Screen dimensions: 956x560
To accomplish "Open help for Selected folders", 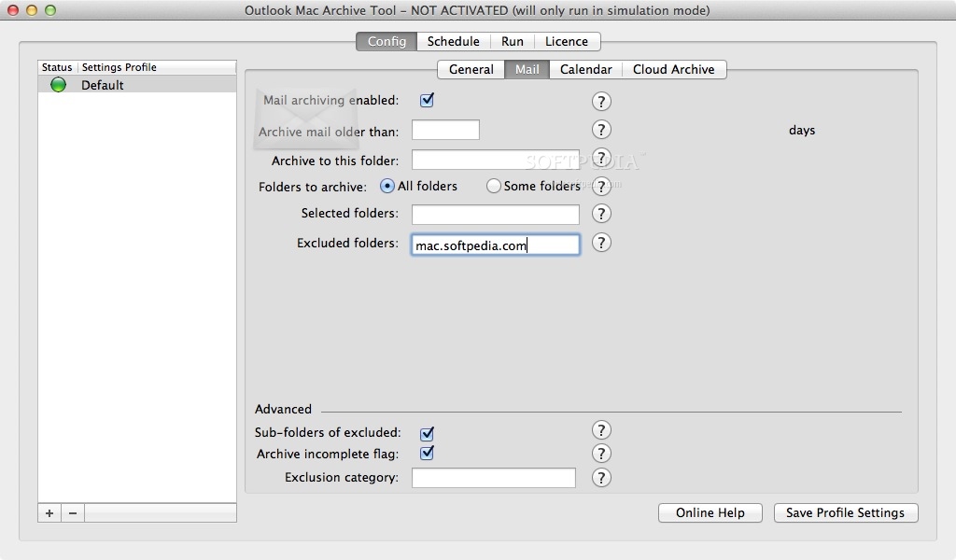I will point(601,214).
